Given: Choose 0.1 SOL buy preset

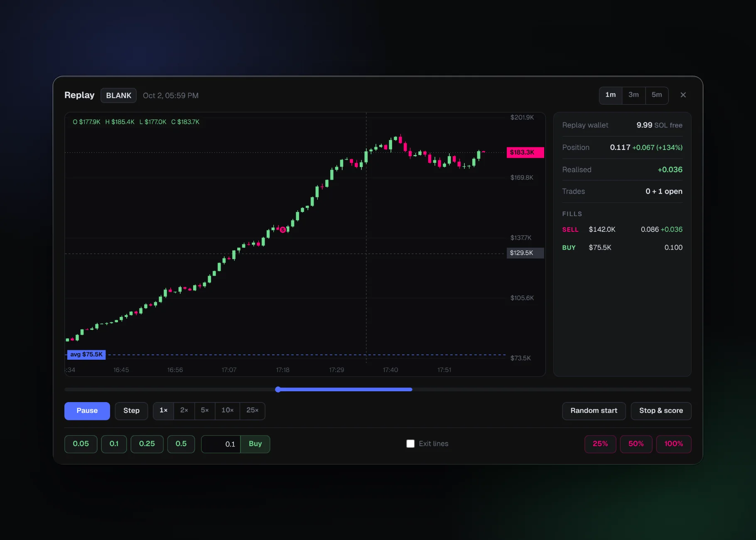Looking at the screenshot, I should coord(114,444).
